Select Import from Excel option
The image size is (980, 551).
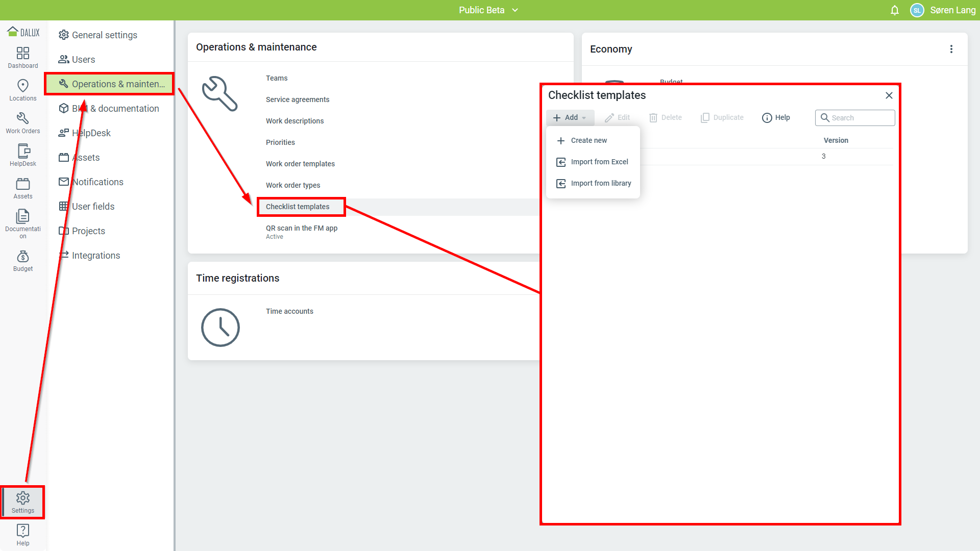tap(599, 162)
